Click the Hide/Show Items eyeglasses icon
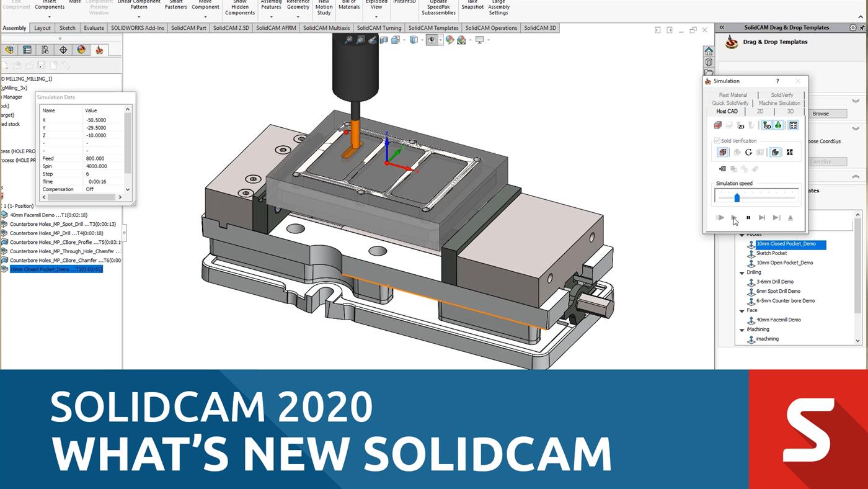 pos(432,40)
